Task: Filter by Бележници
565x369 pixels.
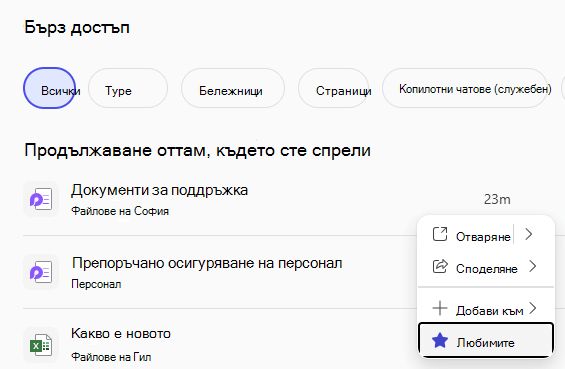Action: (x=233, y=88)
